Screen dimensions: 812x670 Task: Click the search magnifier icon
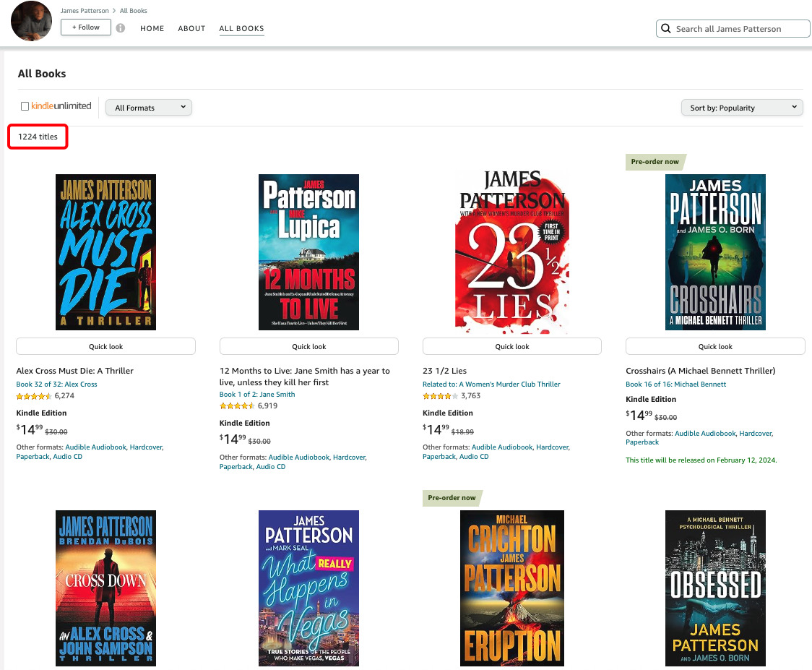666,28
